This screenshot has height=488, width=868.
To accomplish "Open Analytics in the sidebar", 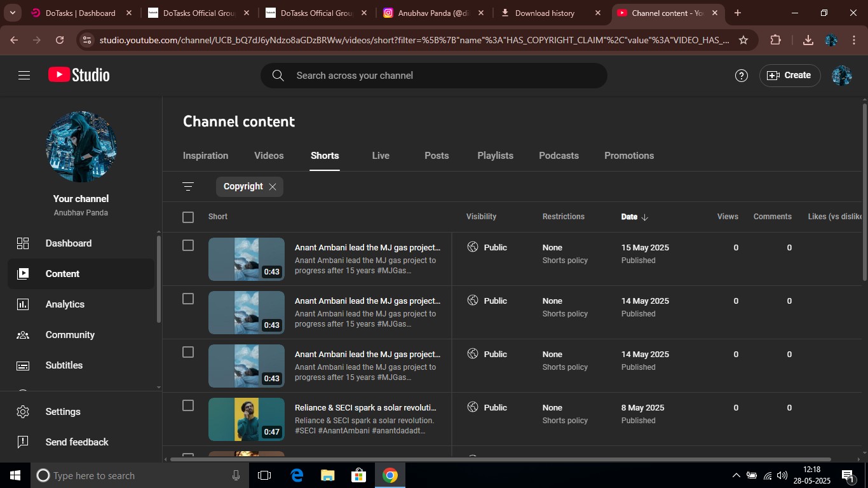I will tap(81, 304).
